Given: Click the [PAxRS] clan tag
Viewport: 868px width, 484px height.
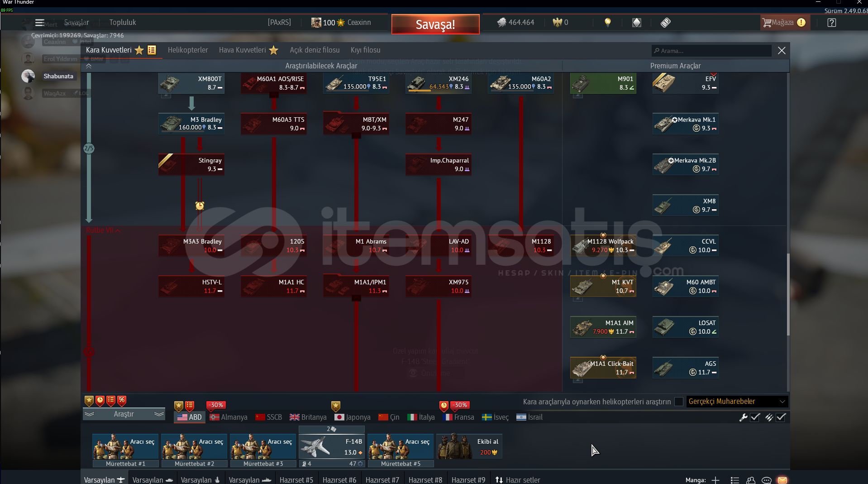Looking at the screenshot, I should (x=279, y=23).
